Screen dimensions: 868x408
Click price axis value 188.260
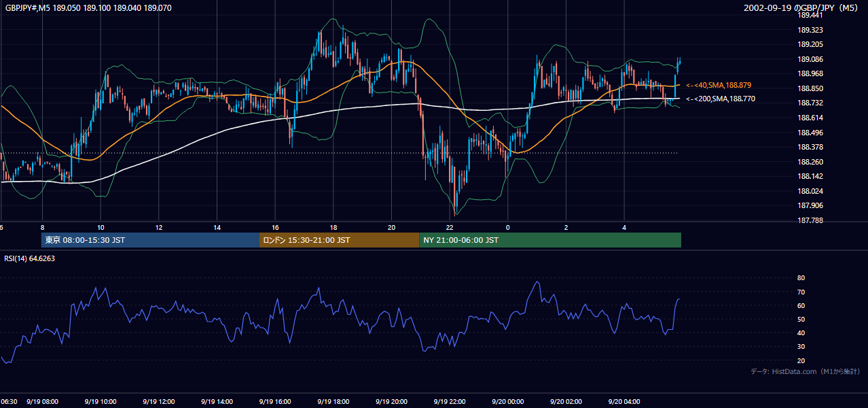point(810,162)
